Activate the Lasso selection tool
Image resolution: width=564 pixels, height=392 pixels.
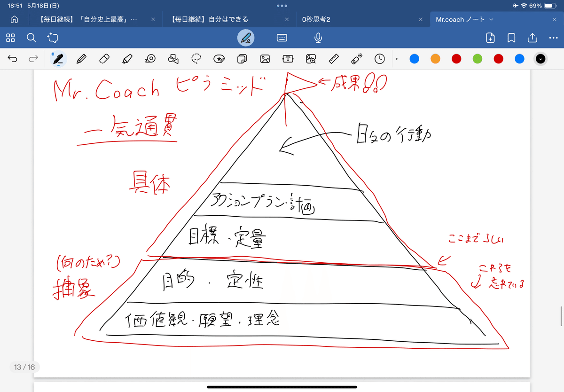(196, 59)
